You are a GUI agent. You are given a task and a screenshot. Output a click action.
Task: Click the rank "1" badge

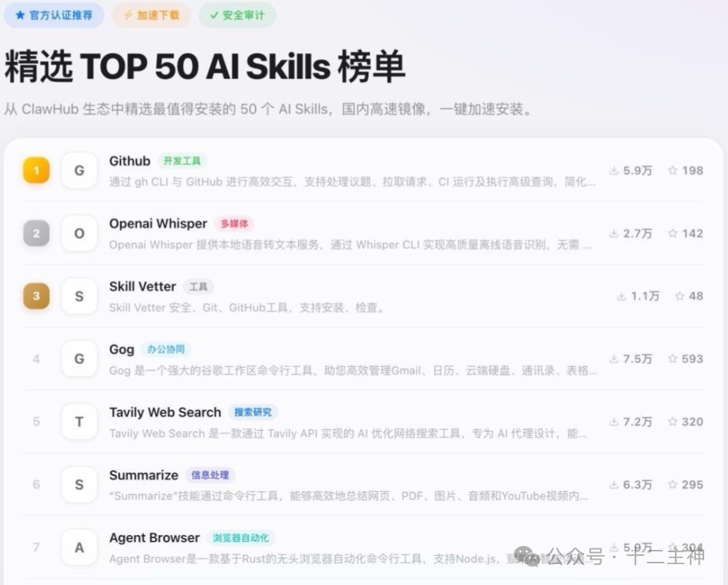pyautogui.click(x=36, y=170)
